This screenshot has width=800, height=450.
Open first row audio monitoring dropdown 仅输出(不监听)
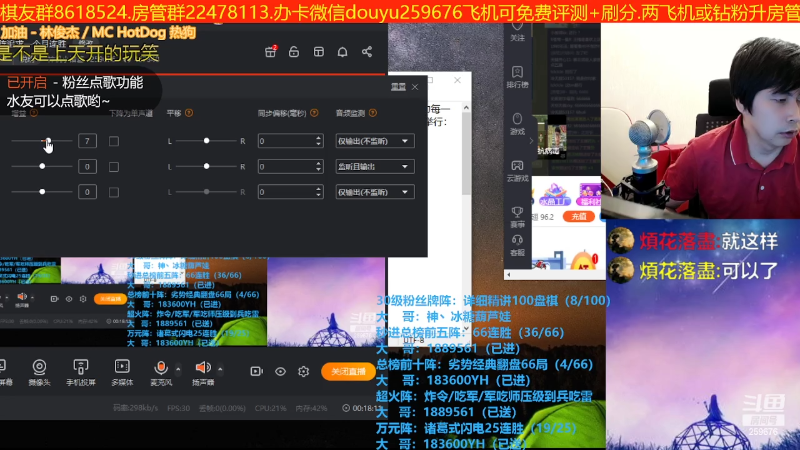coord(374,141)
